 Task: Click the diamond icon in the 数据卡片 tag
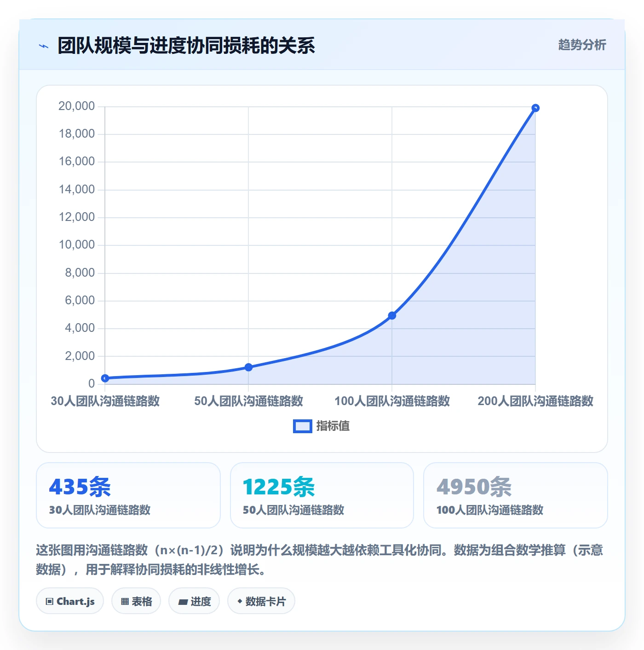pyautogui.click(x=240, y=601)
